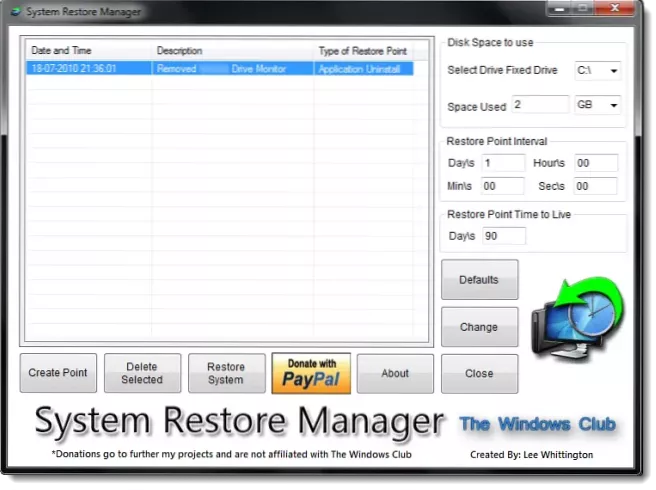Click The Windows Club logo text

click(537, 423)
